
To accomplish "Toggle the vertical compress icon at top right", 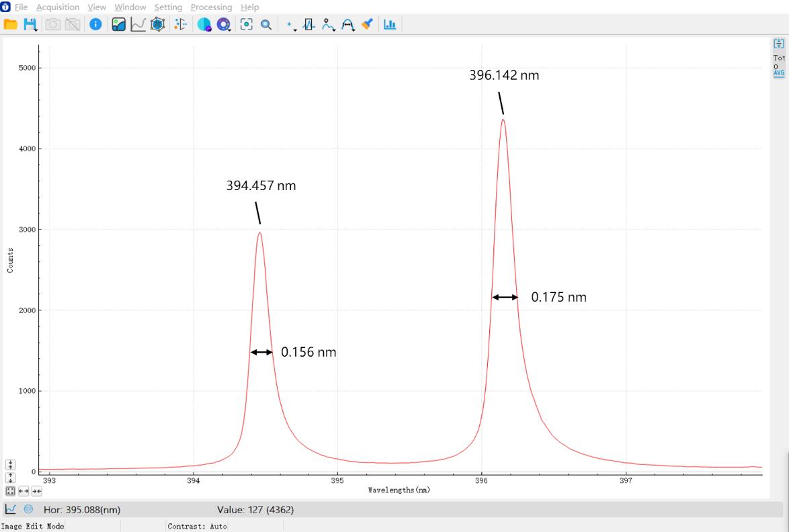I will coord(779,44).
